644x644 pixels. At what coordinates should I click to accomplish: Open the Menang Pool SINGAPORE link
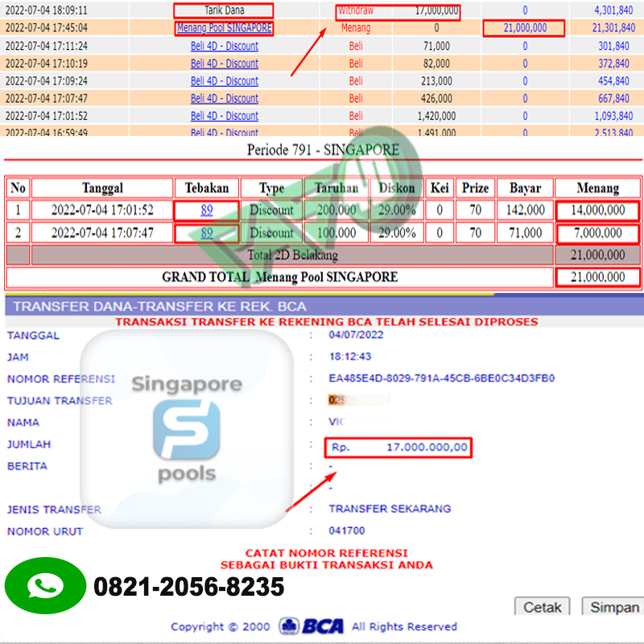[x=225, y=28]
